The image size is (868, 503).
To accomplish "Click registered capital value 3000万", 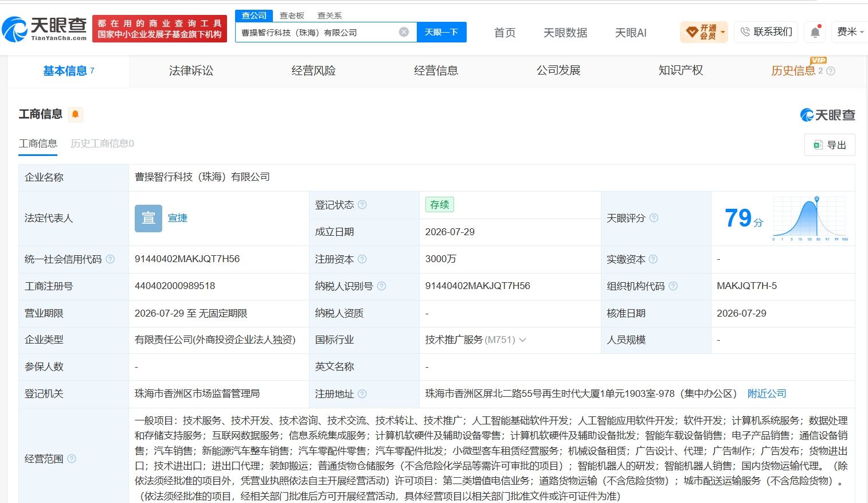I will tap(441, 259).
